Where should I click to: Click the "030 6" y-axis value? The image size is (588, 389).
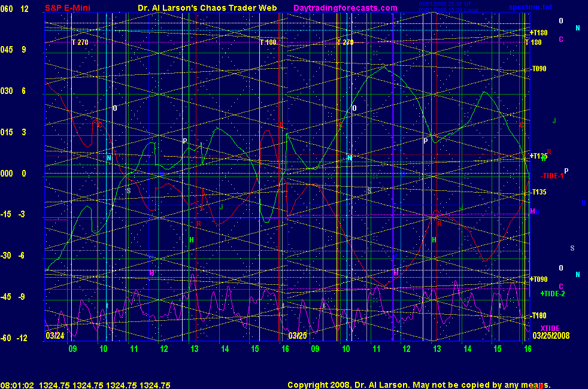click(x=13, y=91)
